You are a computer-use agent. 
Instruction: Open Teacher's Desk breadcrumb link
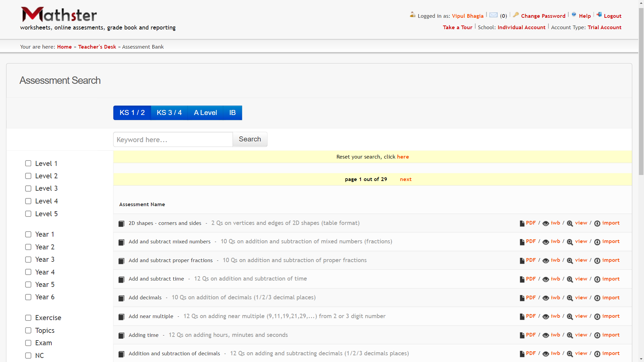tap(97, 47)
